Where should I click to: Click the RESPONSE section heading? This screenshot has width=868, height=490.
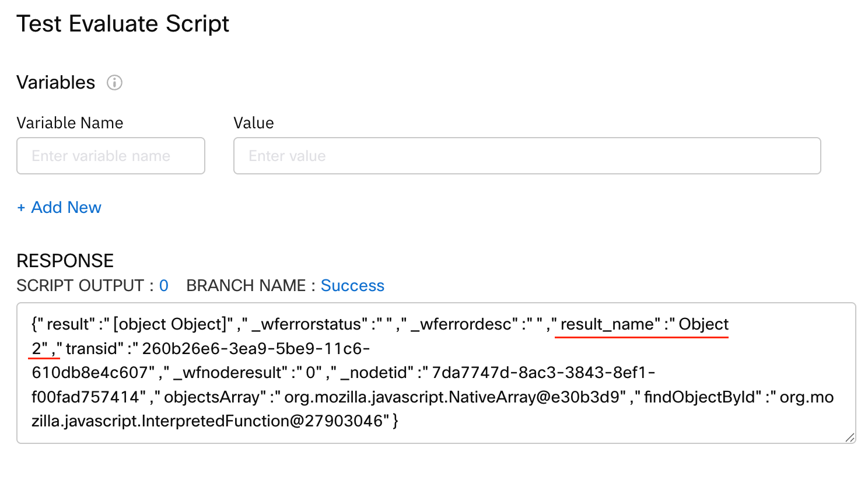coord(65,261)
